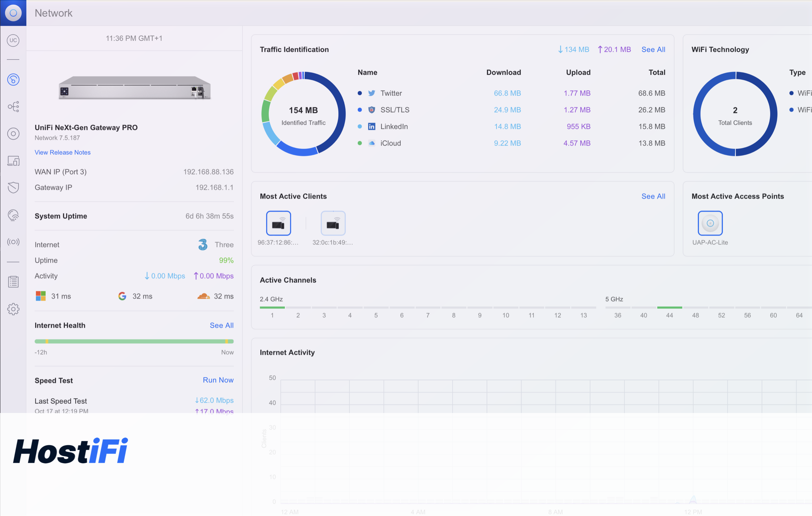Open the Dashboard gauge icon in sidebar

(13, 80)
